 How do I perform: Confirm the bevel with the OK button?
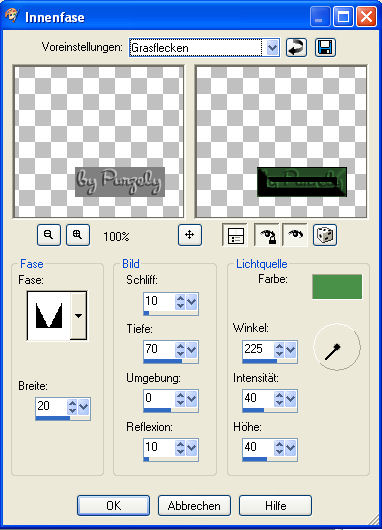point(113,506)
